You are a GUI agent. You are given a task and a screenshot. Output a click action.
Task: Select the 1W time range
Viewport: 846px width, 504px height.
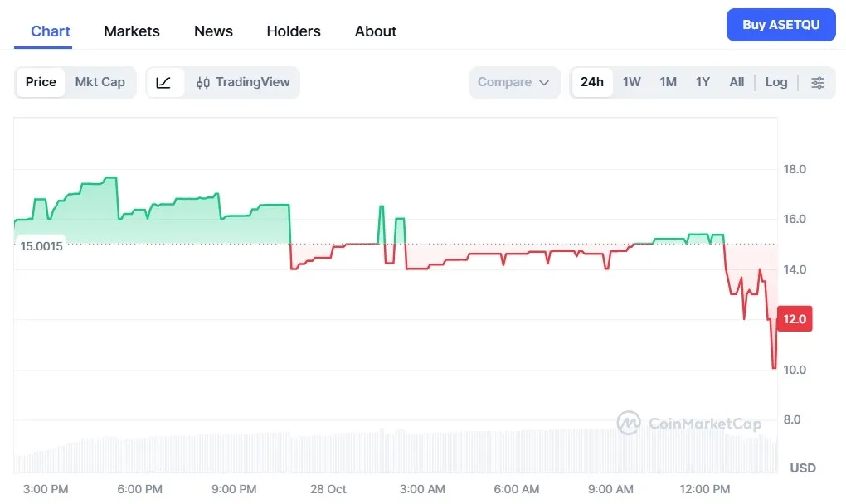tap(631, 82)
